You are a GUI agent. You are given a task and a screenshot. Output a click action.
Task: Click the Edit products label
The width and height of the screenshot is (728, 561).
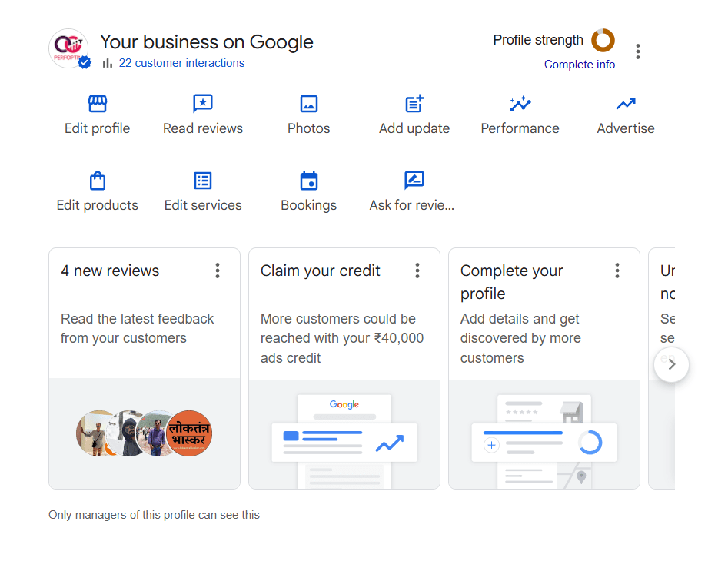[98, 205]
